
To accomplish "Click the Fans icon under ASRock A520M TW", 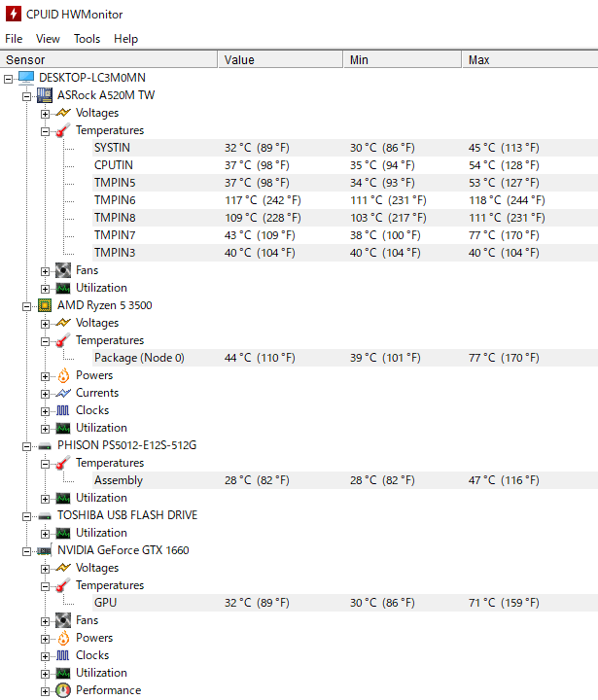I will pyautogui.click(x=63, y=270).
